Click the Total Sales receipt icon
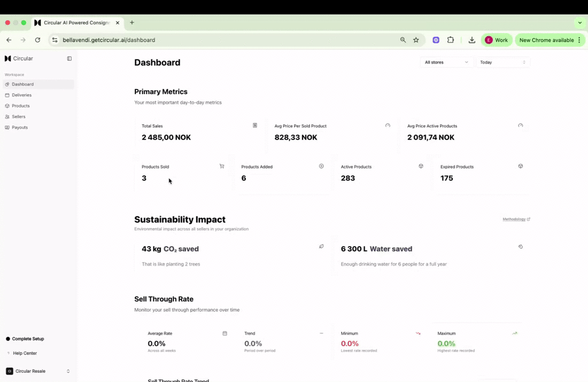This screenshot has width=588, height=382. [x=255, y=126]
